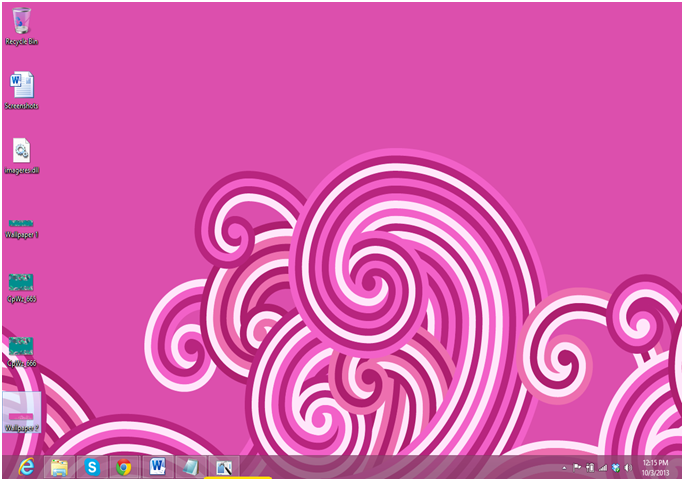Select the CpWz_666 desktop image file
685x480 pixels.
(21, 347)
